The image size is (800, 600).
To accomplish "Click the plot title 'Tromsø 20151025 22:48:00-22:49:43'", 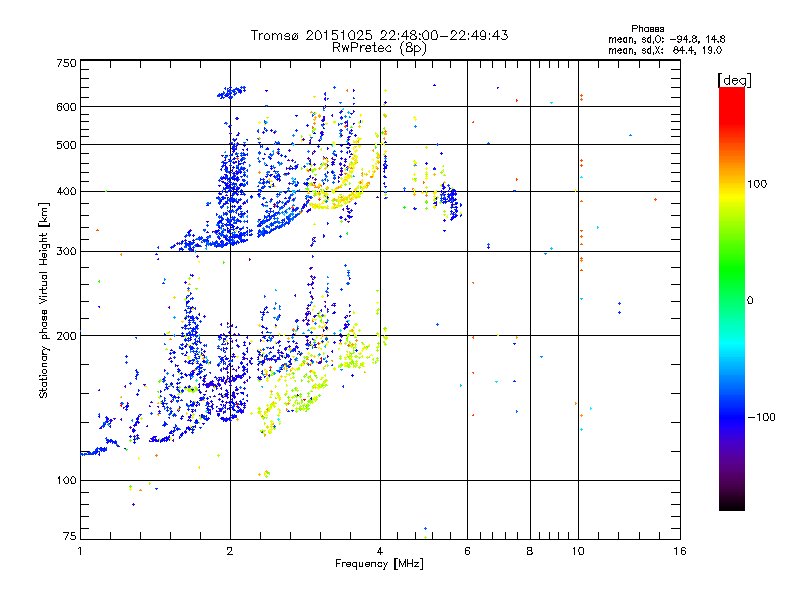I will [379, 35].
